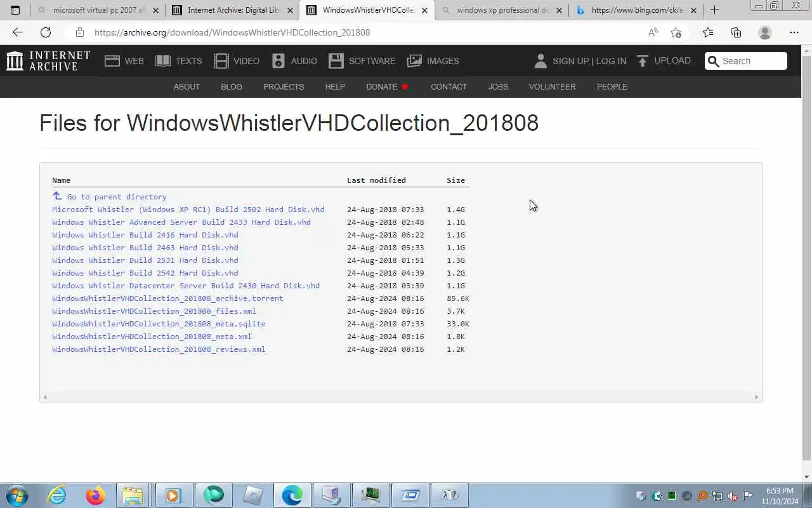Download Windows Whistler Build 2542 Hard Disk.vhd
The height and width of the screenshot is (508, 812).
tap(145, 272)
